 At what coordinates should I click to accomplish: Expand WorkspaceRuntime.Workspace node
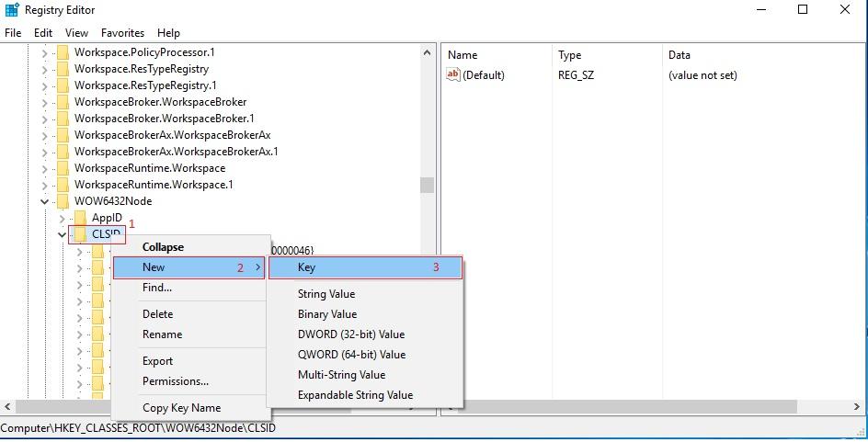44,168
